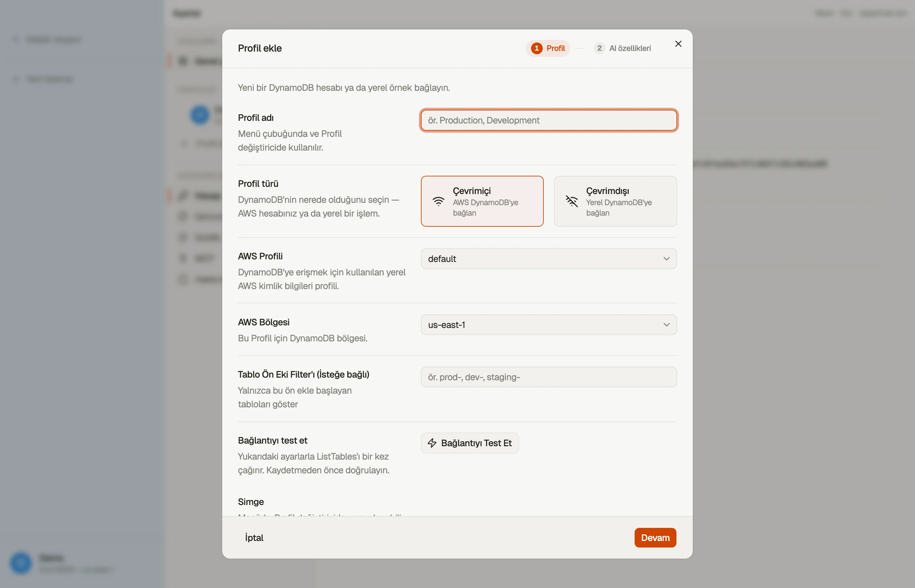Focus the Profil adı input field
This screenshot has height=588, width=915.
(548, 120)
